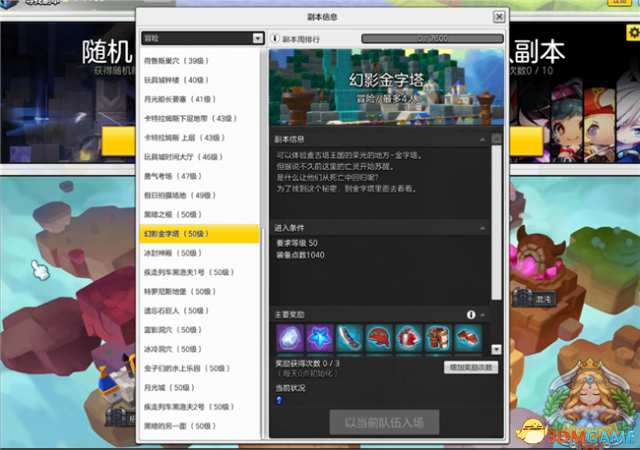Click the 副本周排行 label
Viewport: 640px width, 450px height.
(301, 39)
